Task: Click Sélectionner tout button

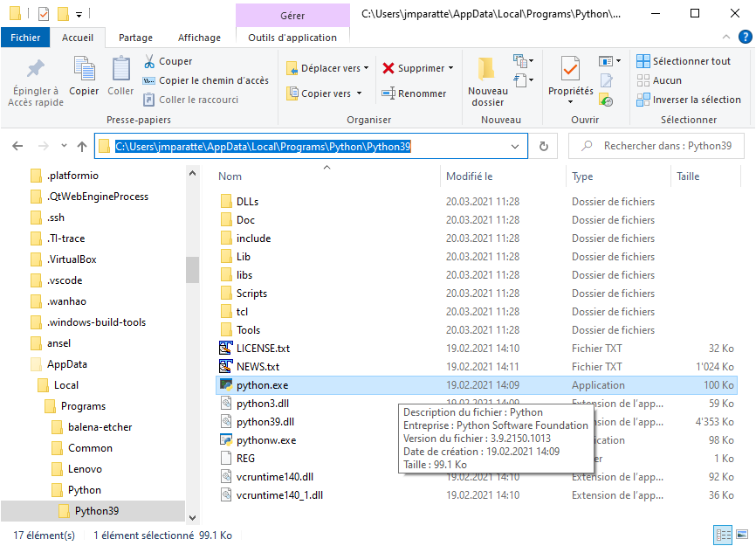Action: pos(684,61)
